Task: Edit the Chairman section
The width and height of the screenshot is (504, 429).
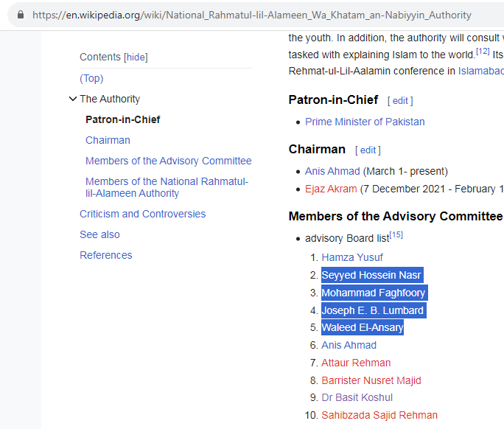Action: pyautogui.click(x=368, y=150)
